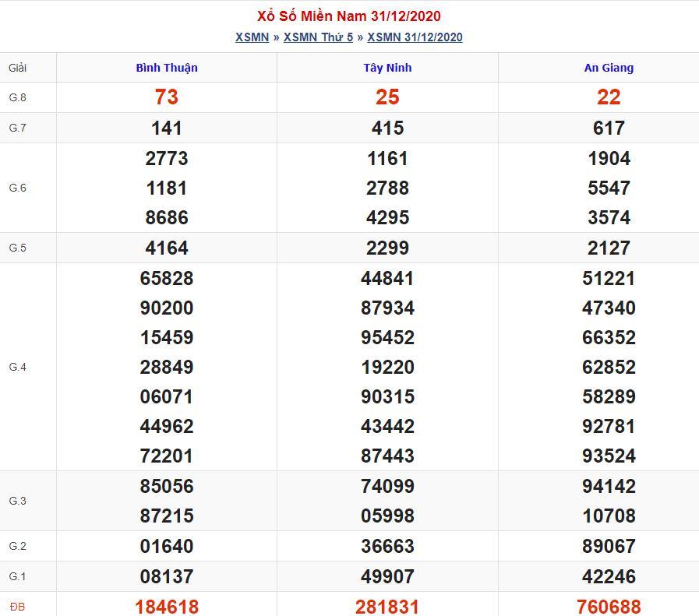The width and height of the screenshot is (699, 616).
Task: Click the G.5 number 2127
Action: 609,248
